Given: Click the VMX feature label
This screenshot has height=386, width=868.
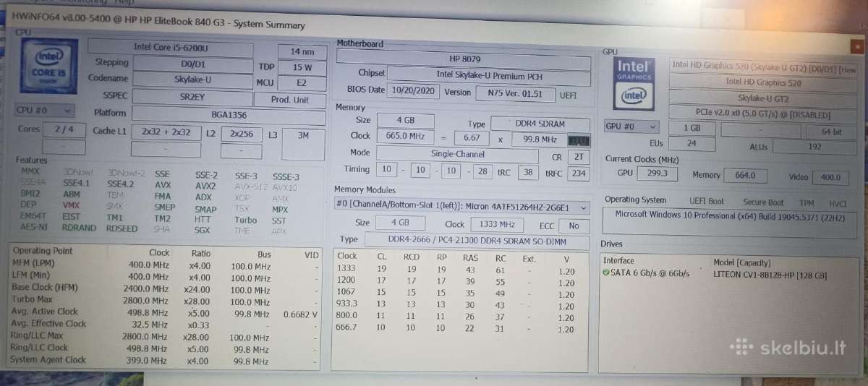Looking at the screenshot, I should point(71,205).
